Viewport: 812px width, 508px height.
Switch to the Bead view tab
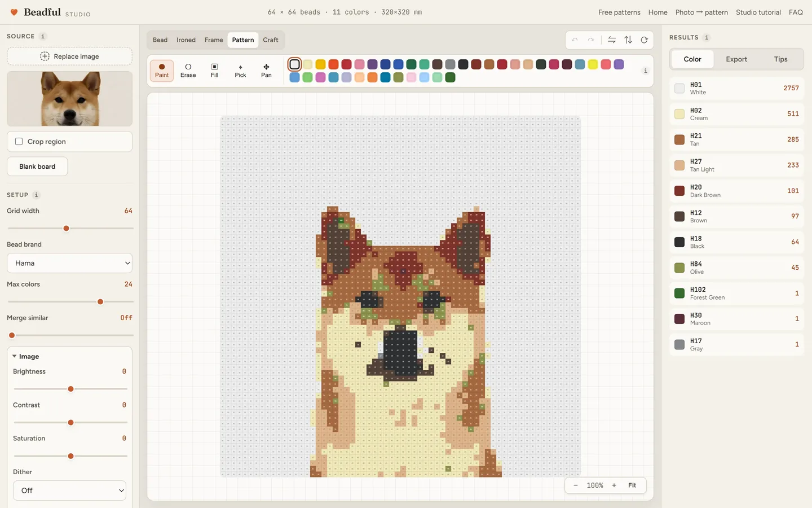pyautogui.click(x=160, y=40)
